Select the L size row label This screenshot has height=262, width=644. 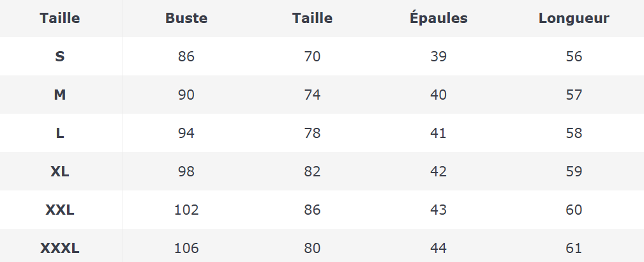pos(60,133)
